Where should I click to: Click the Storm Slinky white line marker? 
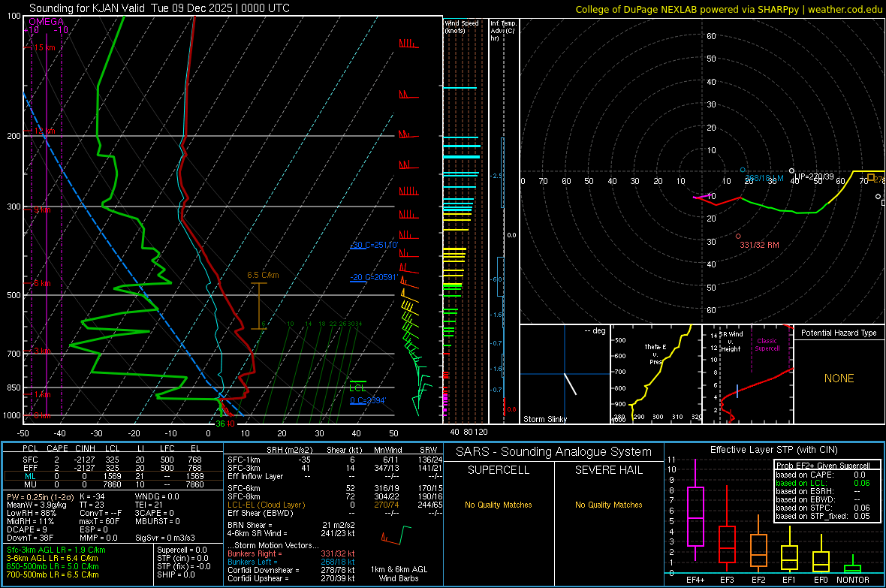570,383
